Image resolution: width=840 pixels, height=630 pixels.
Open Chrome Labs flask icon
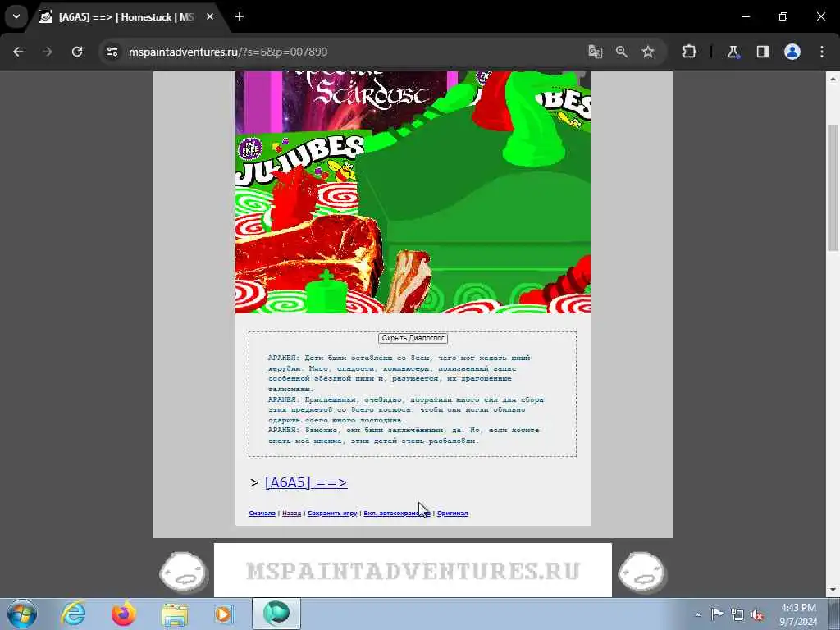pos(733,52)
